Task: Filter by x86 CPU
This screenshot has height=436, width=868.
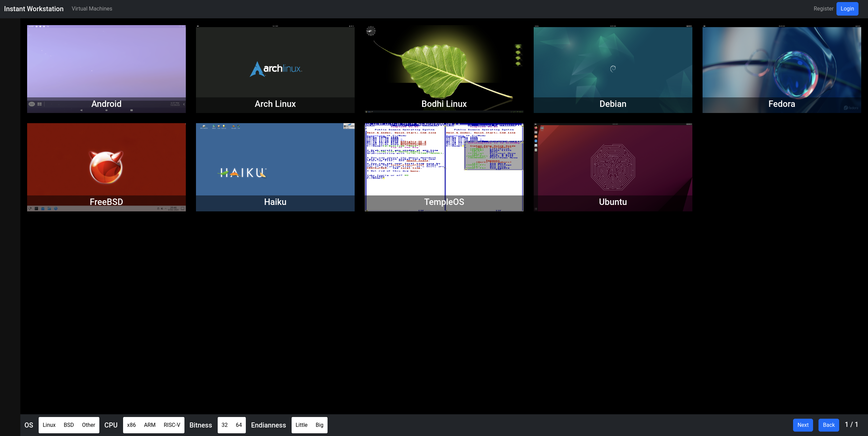Action: [x=132, y=425]
